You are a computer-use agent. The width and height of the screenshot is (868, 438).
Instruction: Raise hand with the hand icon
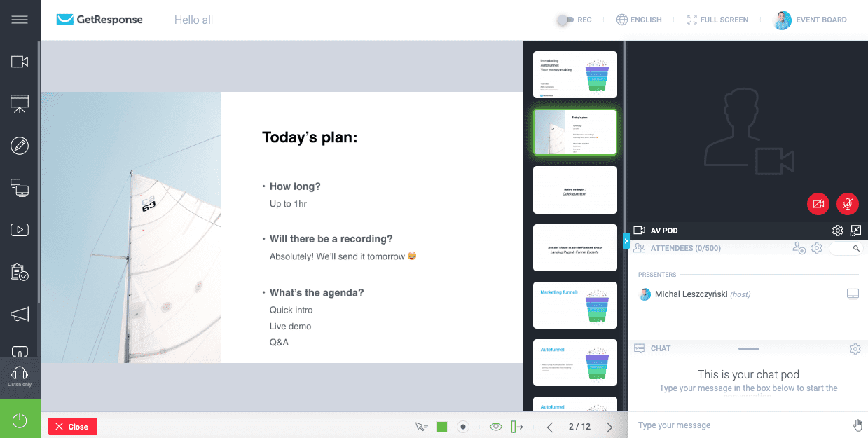click(x=857, y=425)
